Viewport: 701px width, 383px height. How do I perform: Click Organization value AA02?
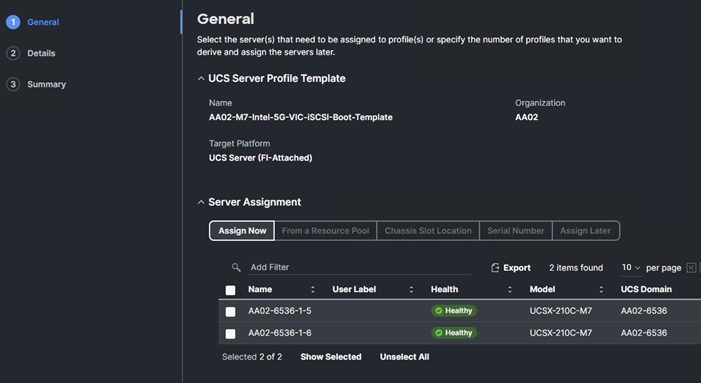[x=527, y=117]
